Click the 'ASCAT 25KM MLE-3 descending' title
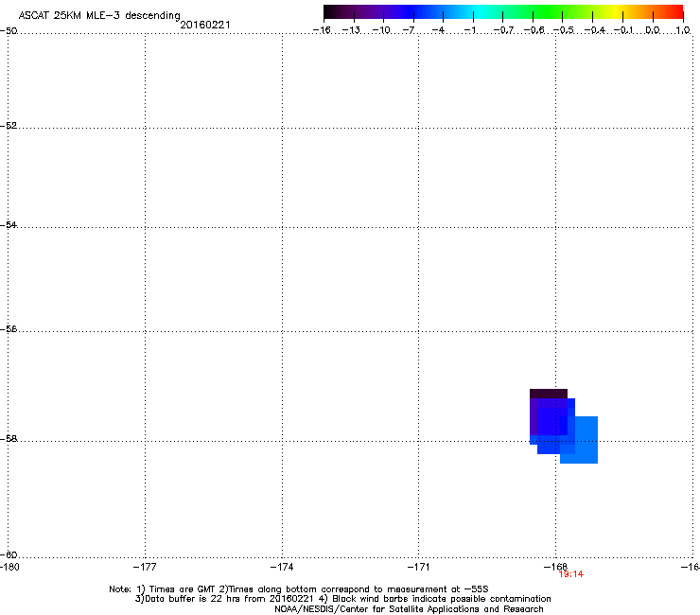700x615 pixels. pyautogui.click(x=99, y=16)
